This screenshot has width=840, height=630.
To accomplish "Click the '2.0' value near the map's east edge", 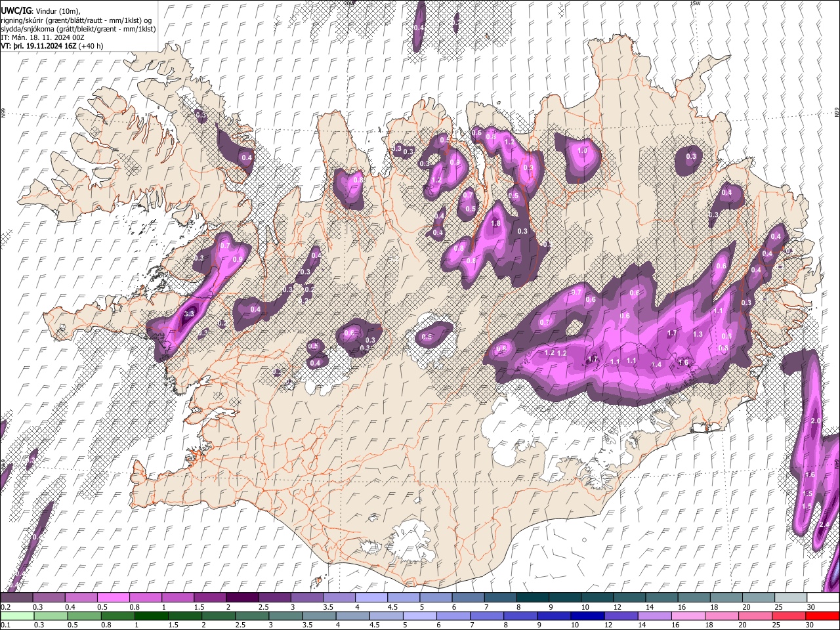I will tap(816, 421).
